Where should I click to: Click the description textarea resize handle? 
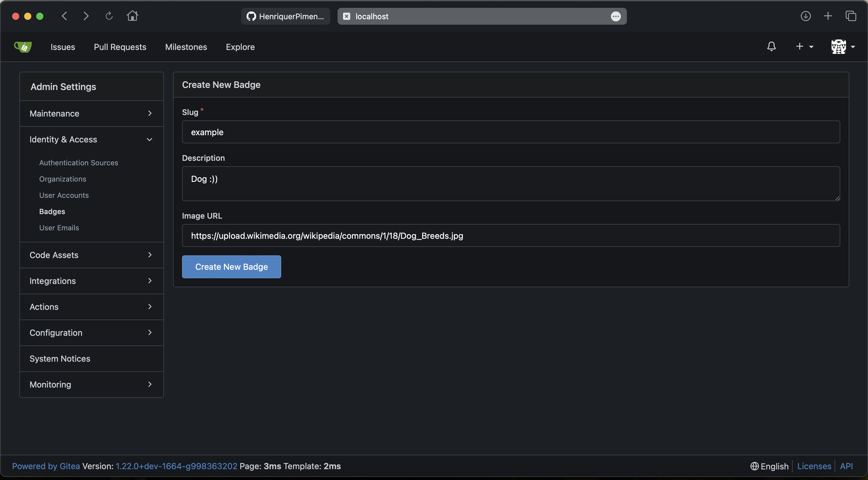click(x=837, y=198)
